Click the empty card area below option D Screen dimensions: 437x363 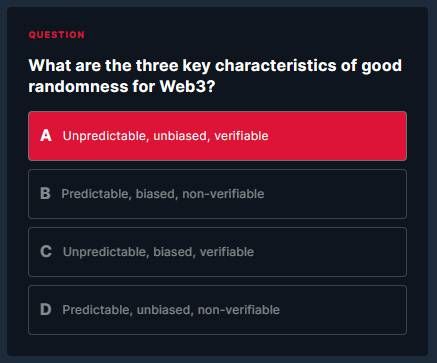tap(217, 345)
